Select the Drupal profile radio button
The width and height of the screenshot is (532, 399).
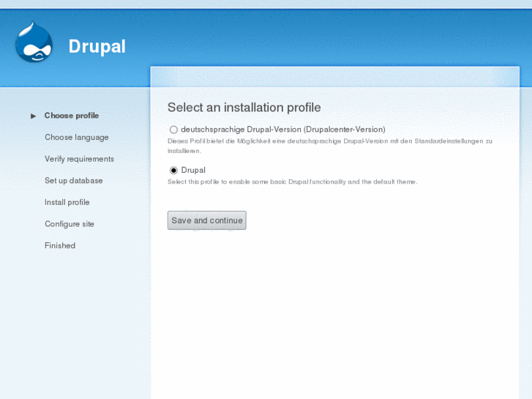tap(173, 170)
